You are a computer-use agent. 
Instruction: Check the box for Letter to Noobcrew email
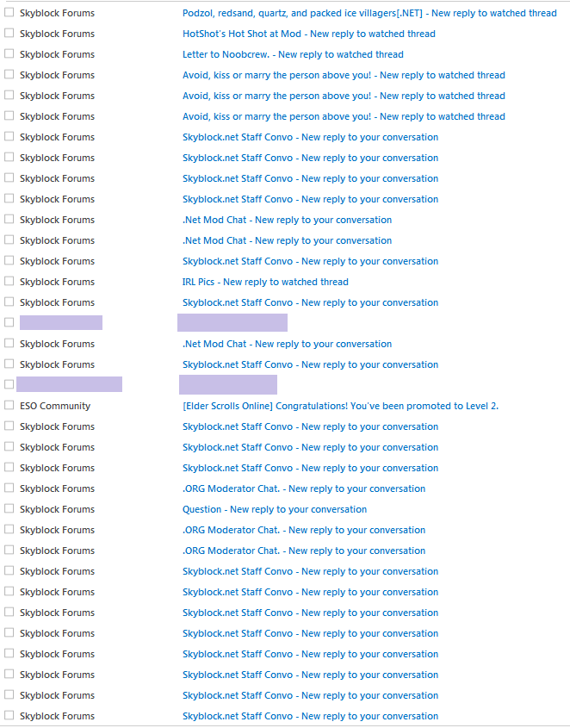9,54
